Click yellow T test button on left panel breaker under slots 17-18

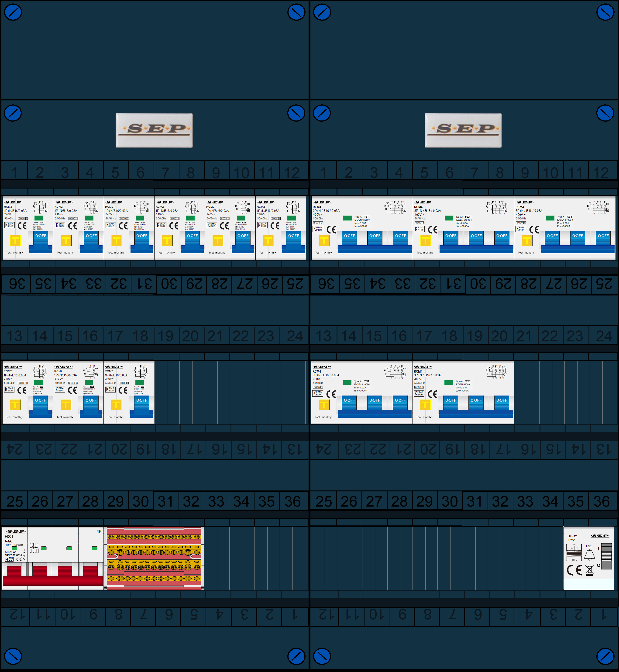116,405
